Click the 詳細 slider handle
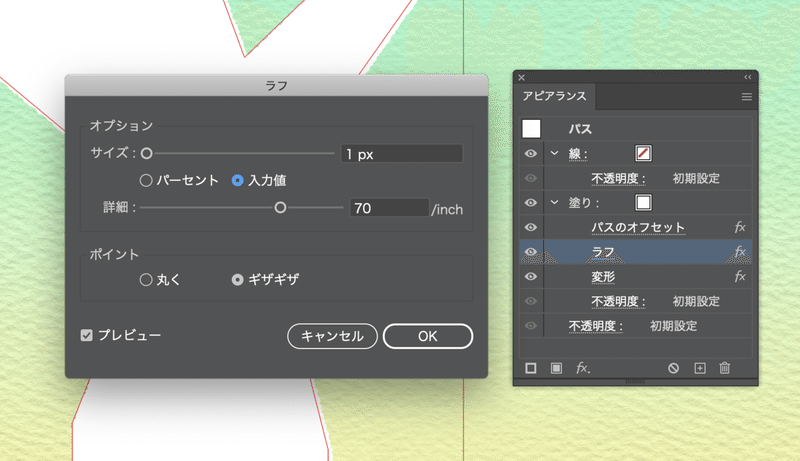 tap(280, 208)
